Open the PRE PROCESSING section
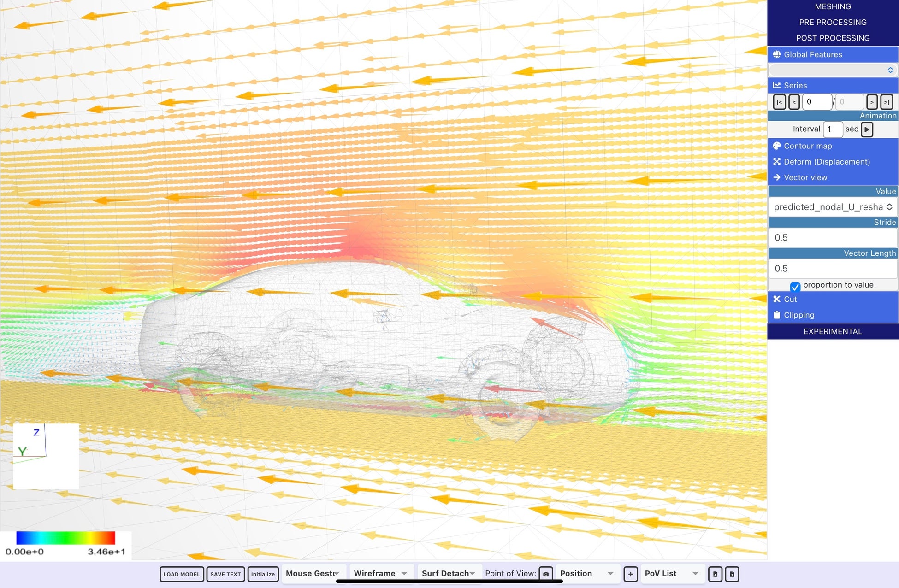This screenshot has height=588, width=899. tap(833, 22)
